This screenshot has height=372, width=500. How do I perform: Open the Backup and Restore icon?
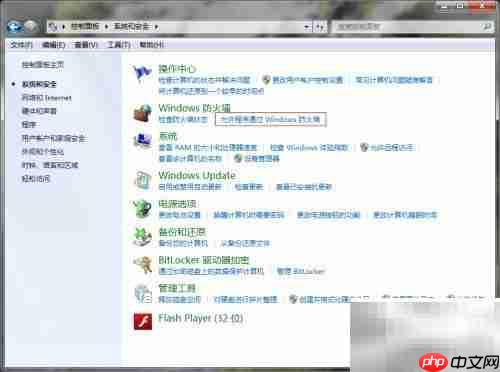(143, 236)
